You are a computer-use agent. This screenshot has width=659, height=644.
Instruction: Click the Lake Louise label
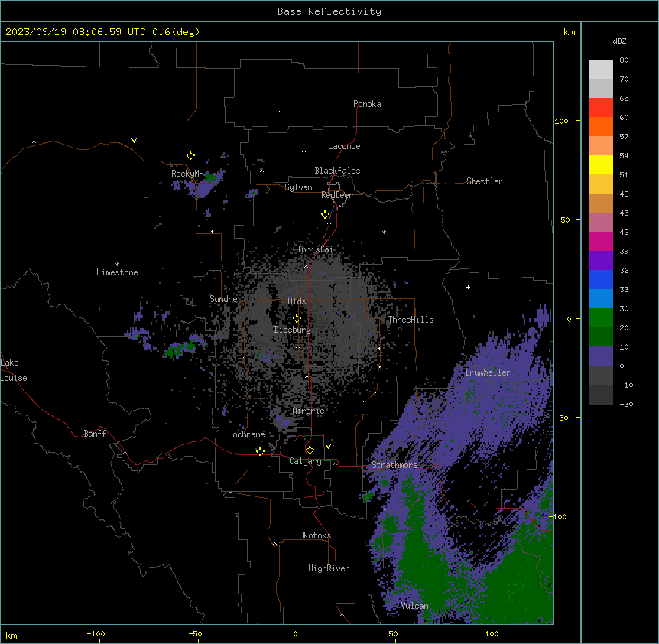pos(14,370)
